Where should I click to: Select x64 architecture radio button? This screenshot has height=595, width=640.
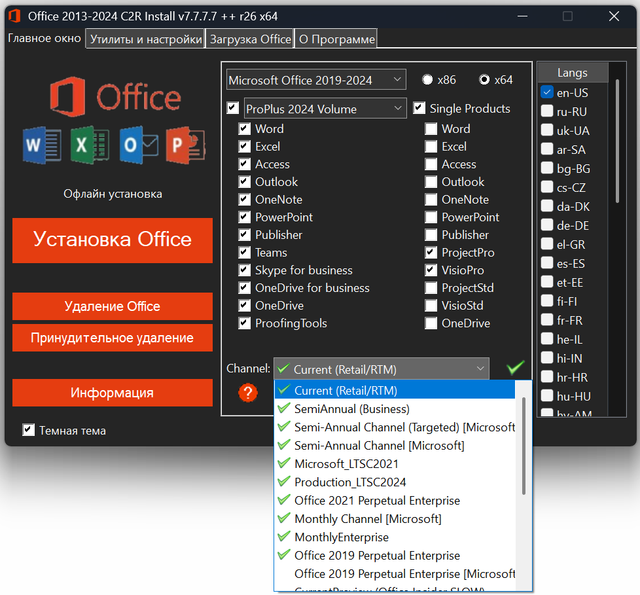pyautogui.click(x=484, y=80)
